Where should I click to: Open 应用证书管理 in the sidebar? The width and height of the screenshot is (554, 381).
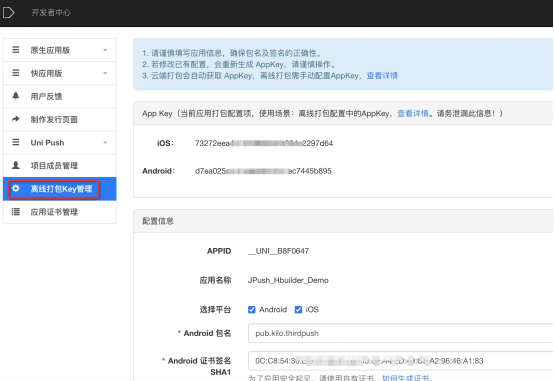click(60, 212)
